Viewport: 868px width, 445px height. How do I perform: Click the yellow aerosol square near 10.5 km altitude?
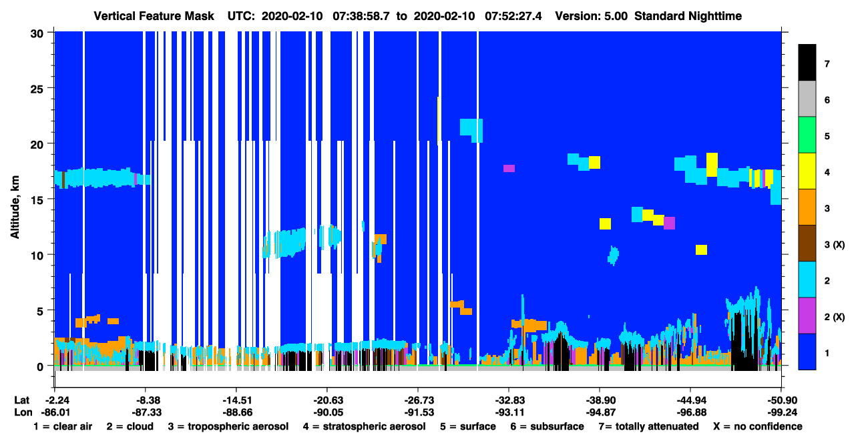pos(701,250)
